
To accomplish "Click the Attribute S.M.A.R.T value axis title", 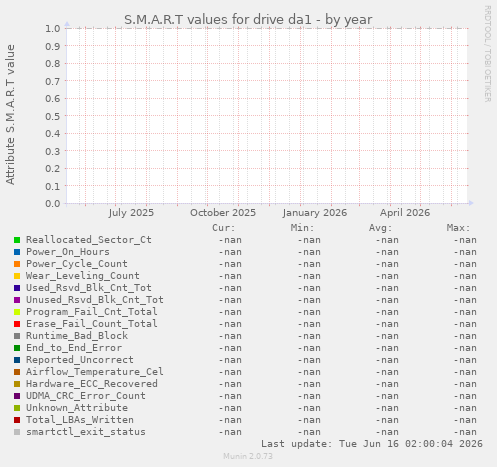I will coord(10,115).
